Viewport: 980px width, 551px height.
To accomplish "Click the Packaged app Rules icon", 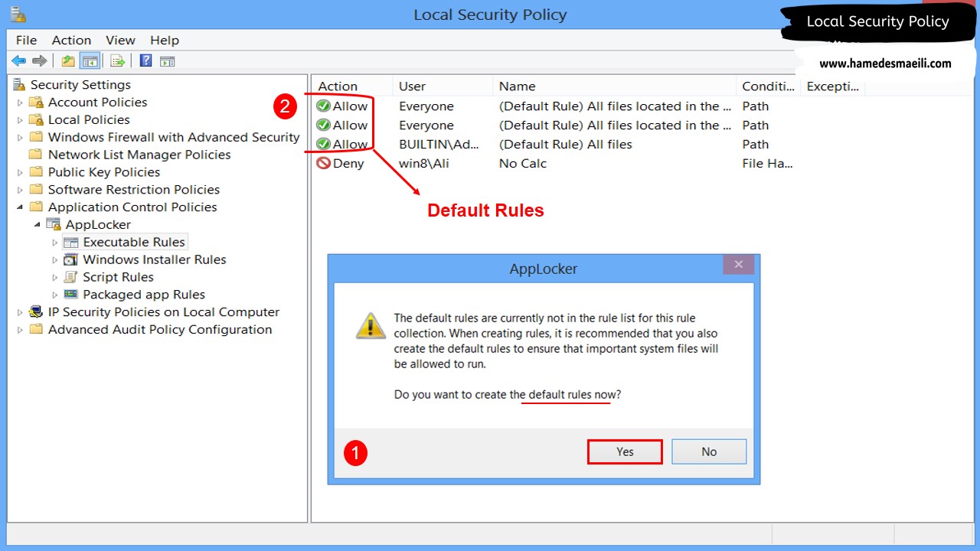I will click(71, 295).
